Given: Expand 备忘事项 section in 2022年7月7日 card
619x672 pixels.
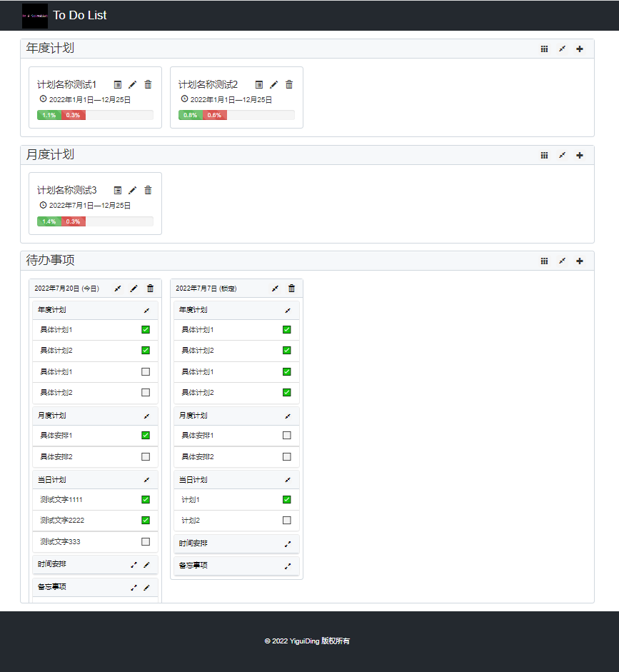Looking at the screenshot, I should 288,566.
